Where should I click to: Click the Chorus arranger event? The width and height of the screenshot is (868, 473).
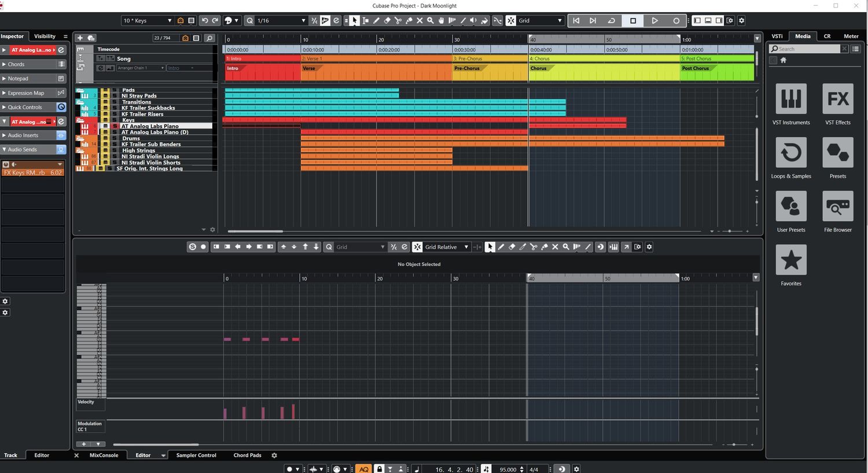pyautogui.click(x=604, y=72)
